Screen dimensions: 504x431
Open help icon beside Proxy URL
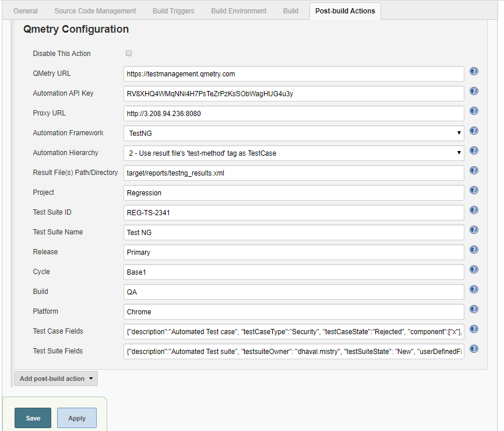[474, 111]
